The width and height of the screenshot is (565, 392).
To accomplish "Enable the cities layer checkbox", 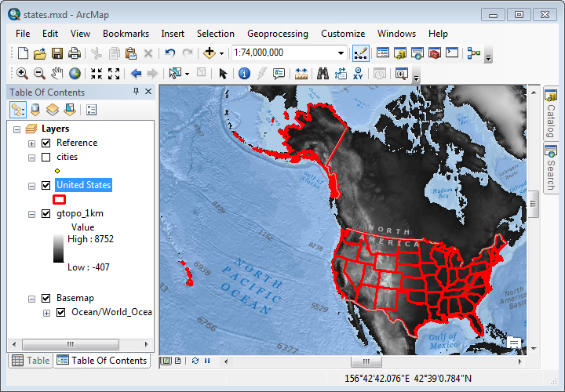I will (x=46, y=158).
